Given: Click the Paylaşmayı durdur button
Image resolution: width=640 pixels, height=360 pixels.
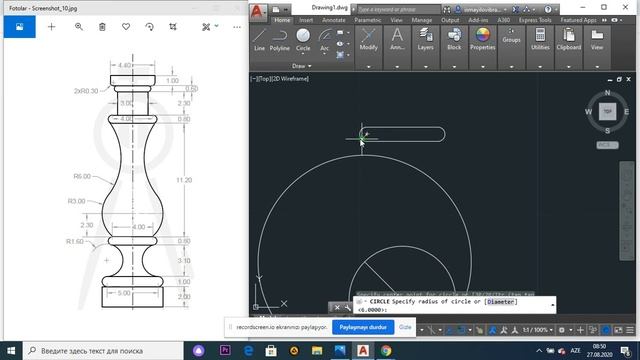Looking at the screenshot, I should tap(363, 327).
